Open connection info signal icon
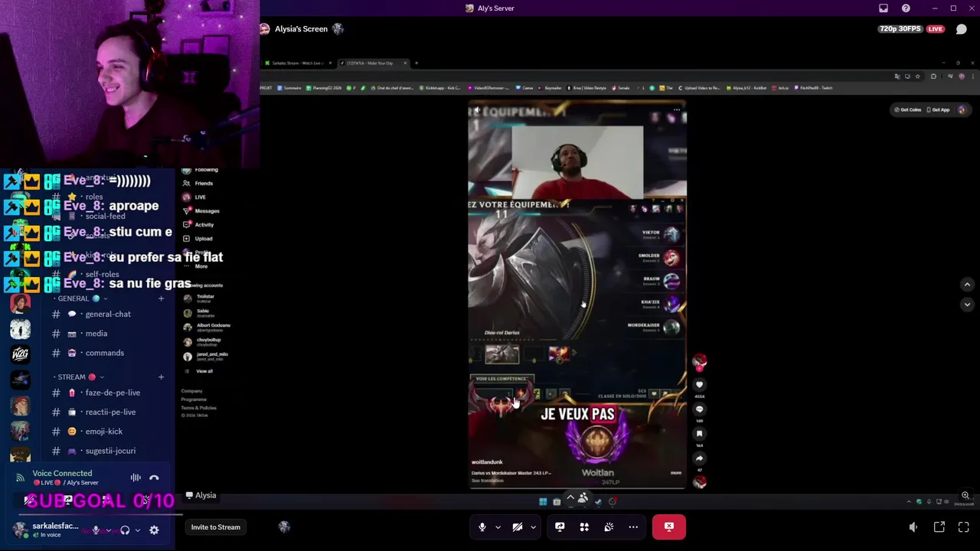Image resolution: width=980 pixels, height=551 pixels. (20, 478)
